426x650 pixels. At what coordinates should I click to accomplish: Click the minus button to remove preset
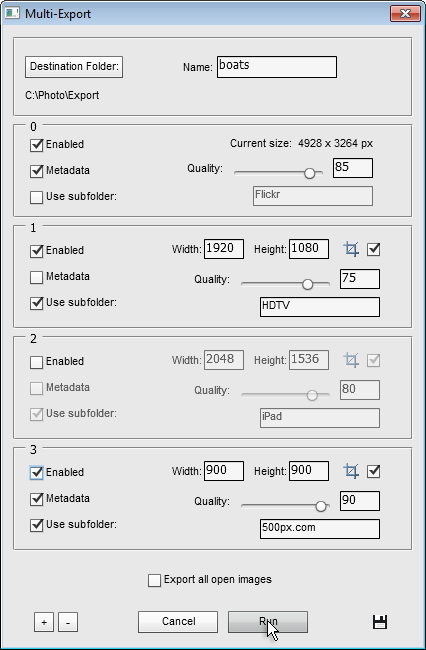[x=68, y=623]
